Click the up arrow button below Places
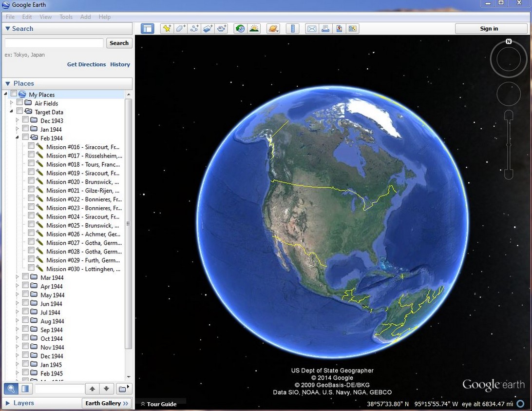Viewport: 532px width, 411px height. pyautogui.click(x=92, y=389)
